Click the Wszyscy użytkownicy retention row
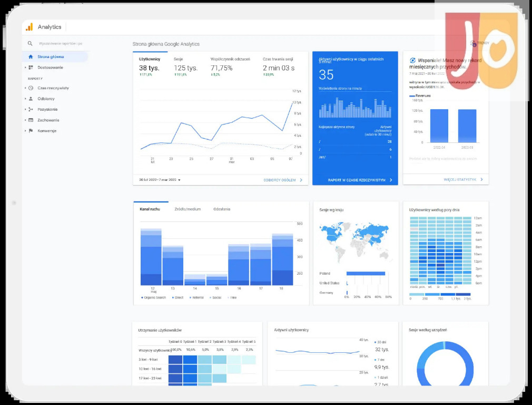 click(197, 350)
